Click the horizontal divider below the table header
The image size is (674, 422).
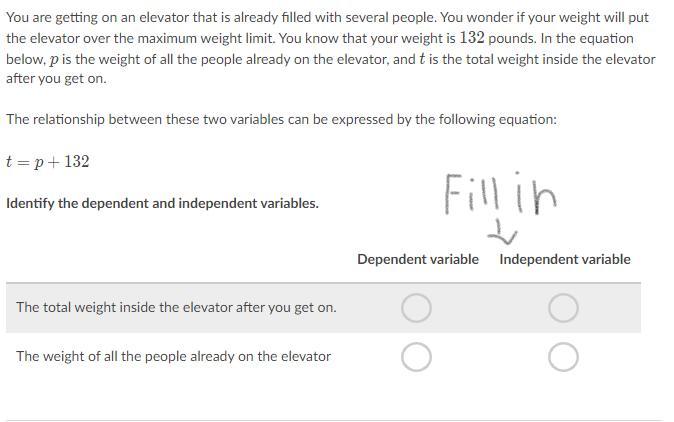[323, 283]
